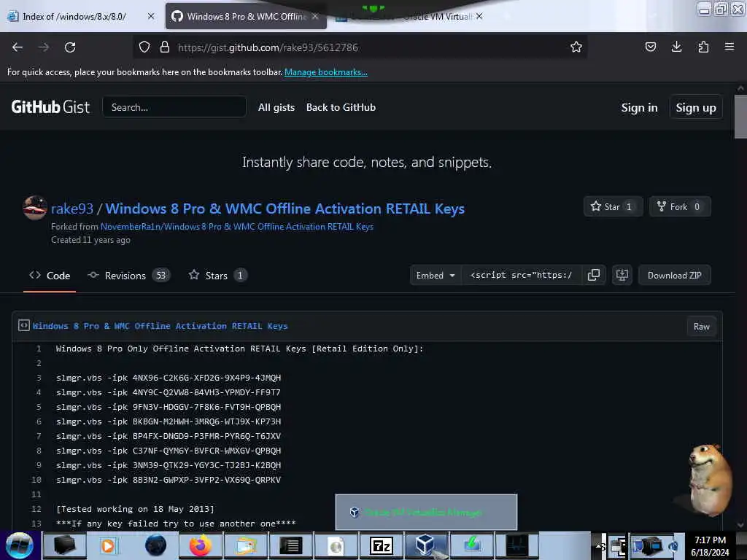Close the Oracle VM VirtualBox tab
The width and height of the screenshot is (747, 560).
pyautogui.click(x=479, y=16)
